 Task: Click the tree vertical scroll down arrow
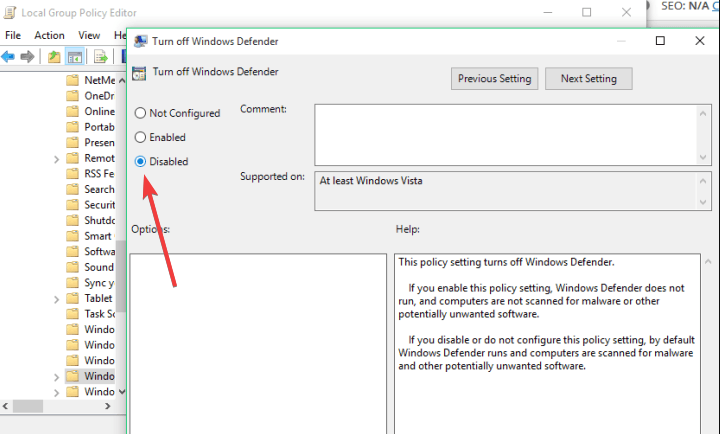[122, 392]
